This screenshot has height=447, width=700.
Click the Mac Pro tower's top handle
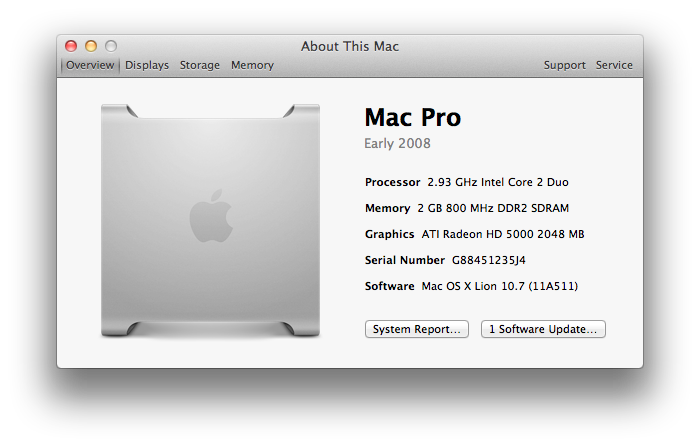[210, 108]
